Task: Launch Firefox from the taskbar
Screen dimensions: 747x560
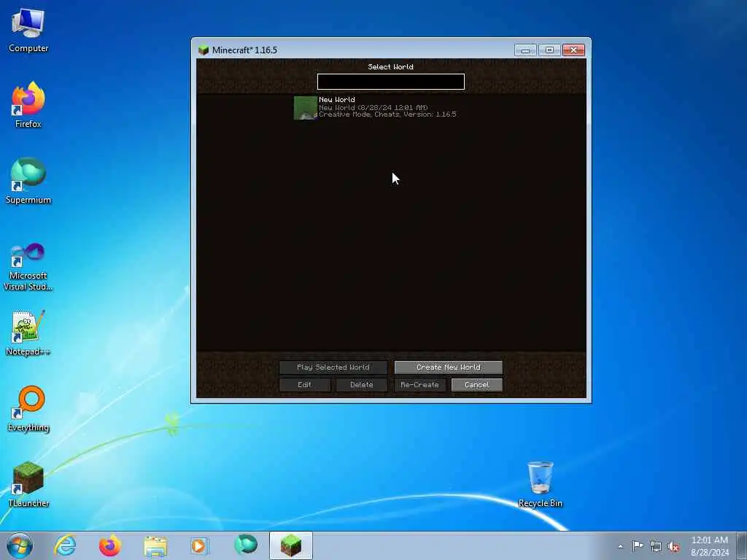Action: [x=110, y=545]
